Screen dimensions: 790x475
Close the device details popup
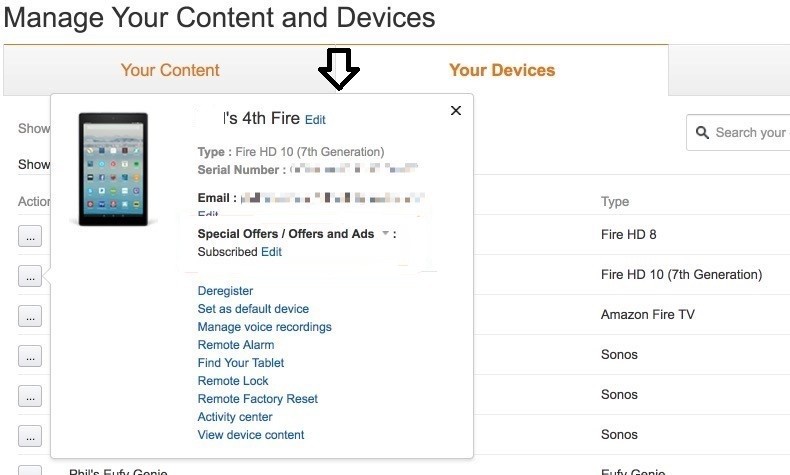point(456,111)
